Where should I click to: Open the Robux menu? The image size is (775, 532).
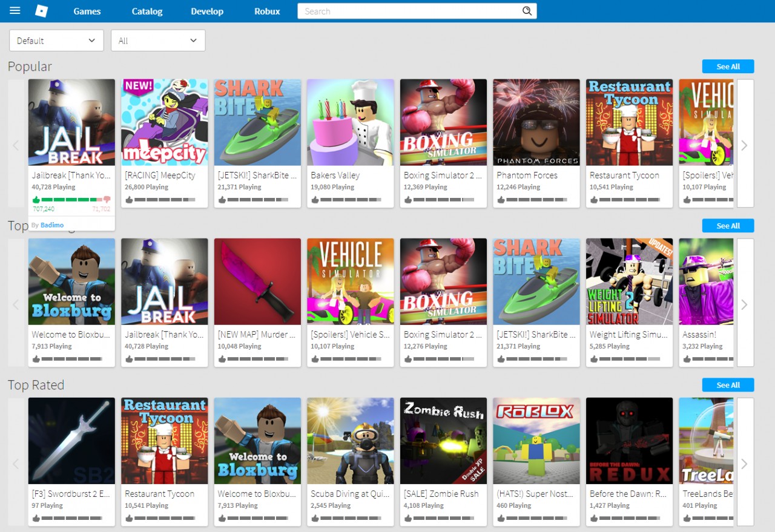tap(267, 11)
